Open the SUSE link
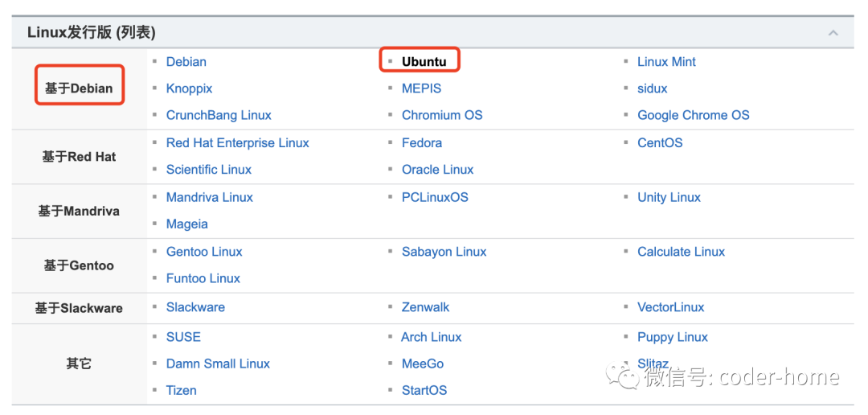 pos(183,337)
